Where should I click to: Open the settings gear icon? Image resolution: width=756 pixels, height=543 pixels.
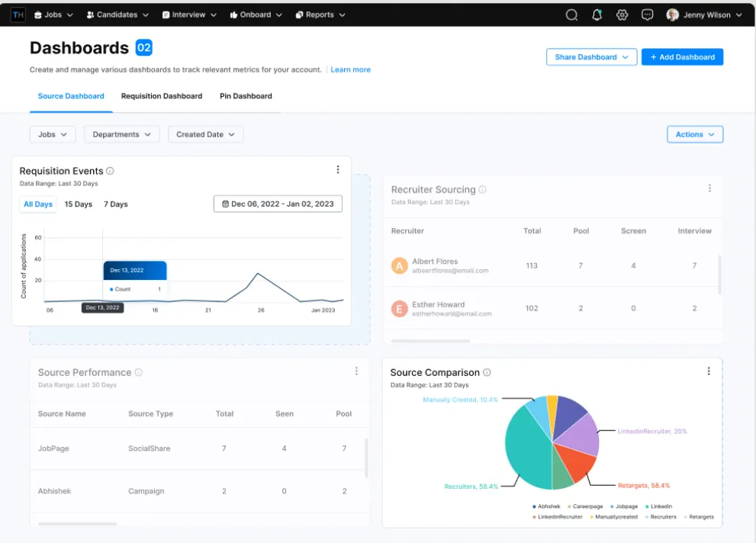tap(622, 15)
